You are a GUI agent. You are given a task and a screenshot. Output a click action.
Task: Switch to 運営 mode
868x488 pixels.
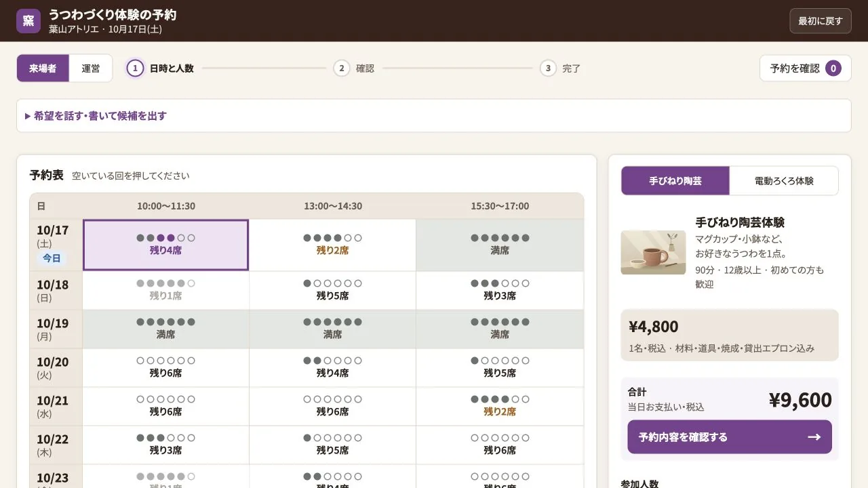91,68
